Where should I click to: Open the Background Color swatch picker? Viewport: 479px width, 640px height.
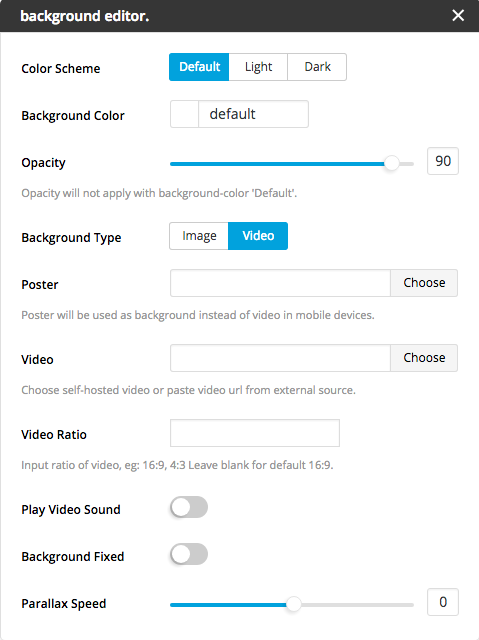184,114
